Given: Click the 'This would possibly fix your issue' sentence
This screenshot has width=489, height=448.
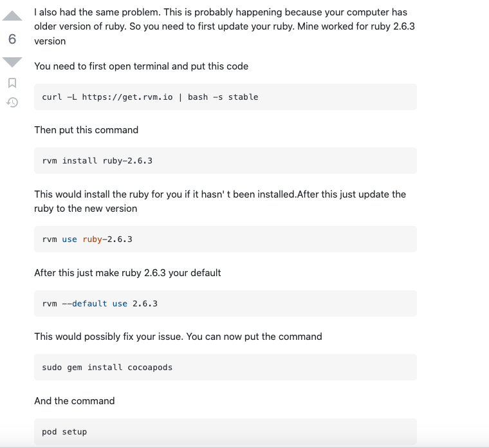Looking at the screenshot, I should pyautogui.click(x=178, y=337).
